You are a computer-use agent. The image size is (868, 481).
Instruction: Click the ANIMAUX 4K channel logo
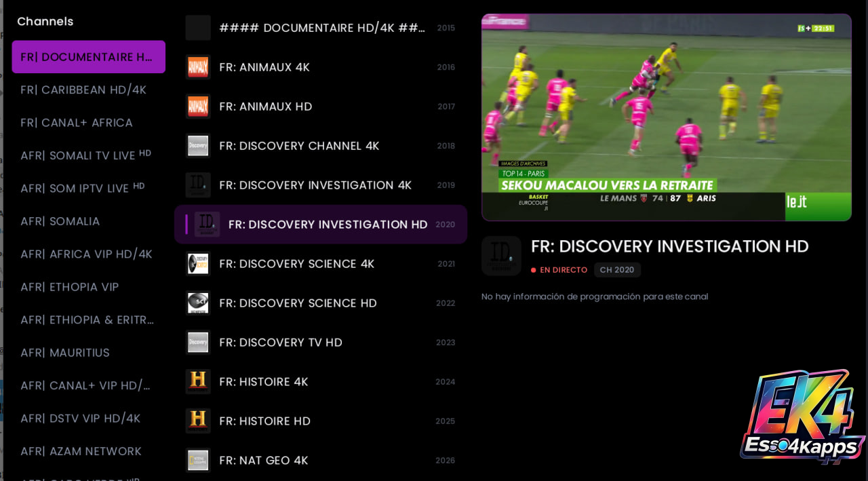(198, 67)
